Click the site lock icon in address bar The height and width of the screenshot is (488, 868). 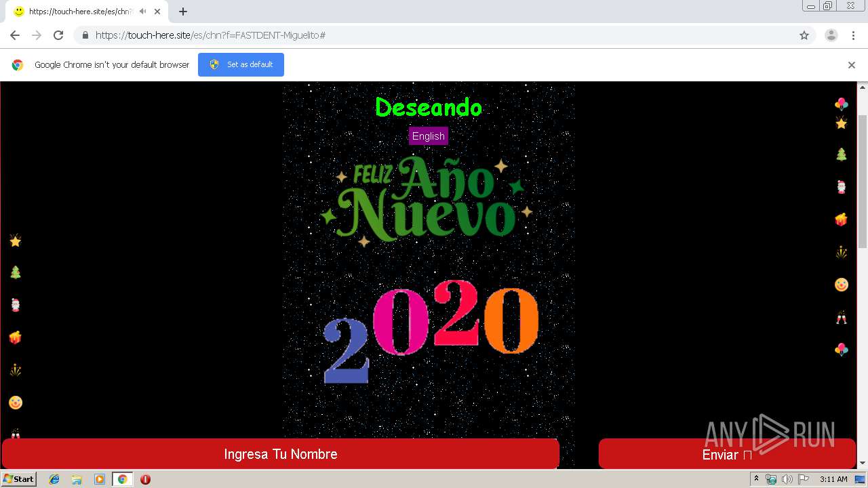[x=85, y=35]
